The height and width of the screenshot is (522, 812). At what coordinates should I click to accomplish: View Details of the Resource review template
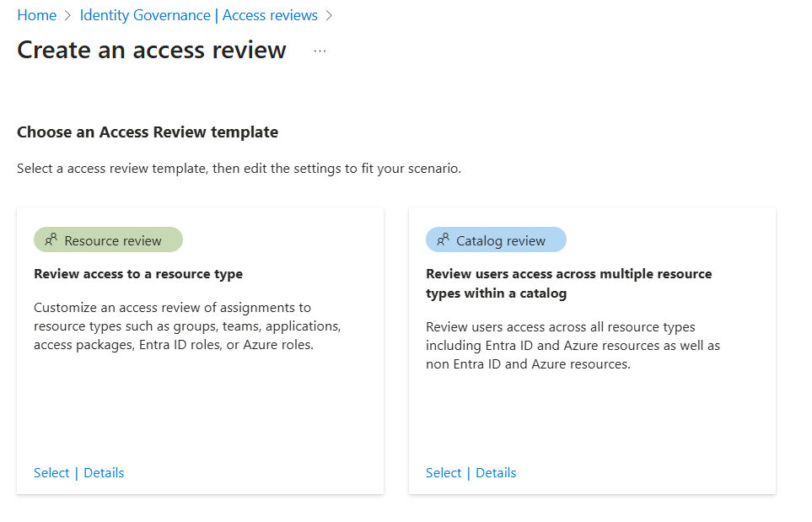point(104,472)
